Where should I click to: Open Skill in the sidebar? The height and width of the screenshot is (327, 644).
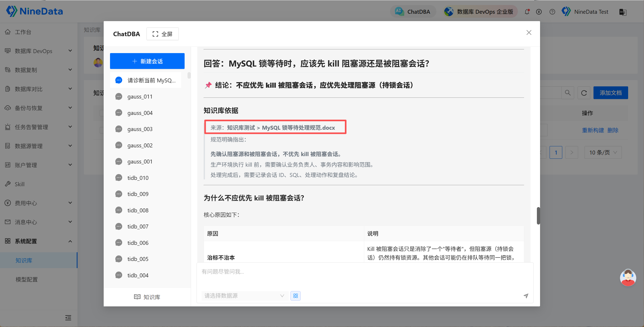click(39, 184)
